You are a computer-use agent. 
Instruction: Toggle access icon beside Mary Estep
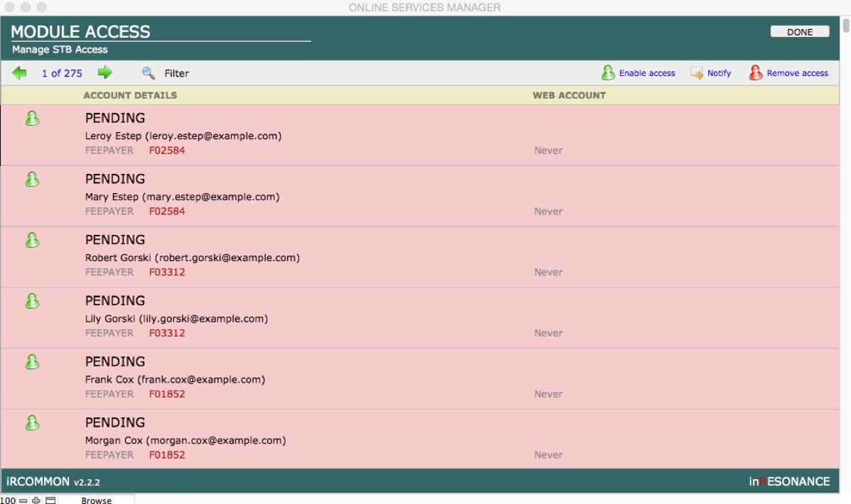point(32,180)
